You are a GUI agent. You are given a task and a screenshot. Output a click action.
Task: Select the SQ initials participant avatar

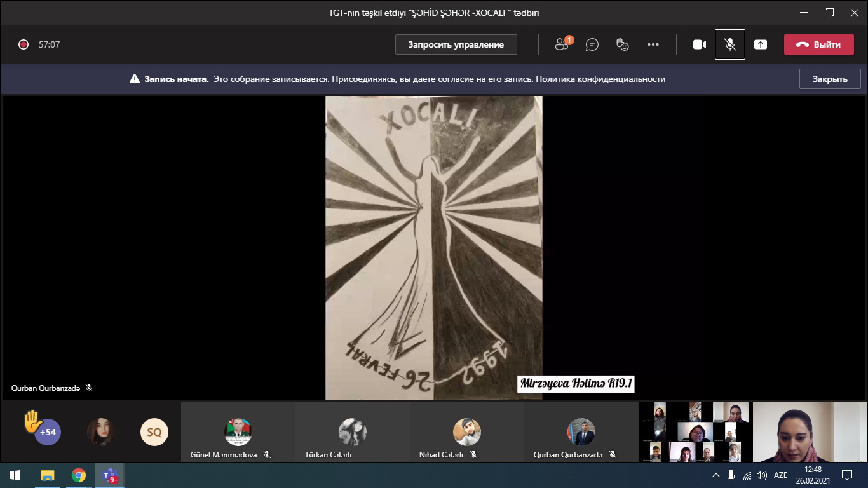click(154, 432)
